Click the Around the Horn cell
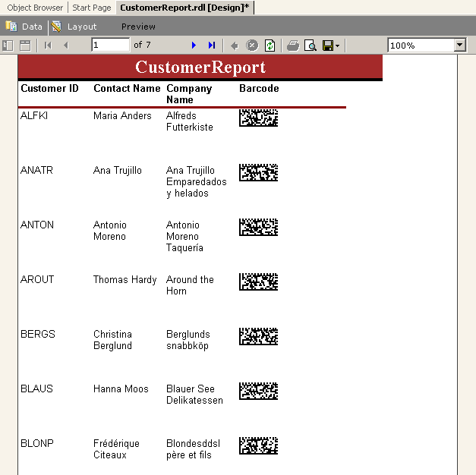This screenshot has height=475, width=476. tap(190, 285)
